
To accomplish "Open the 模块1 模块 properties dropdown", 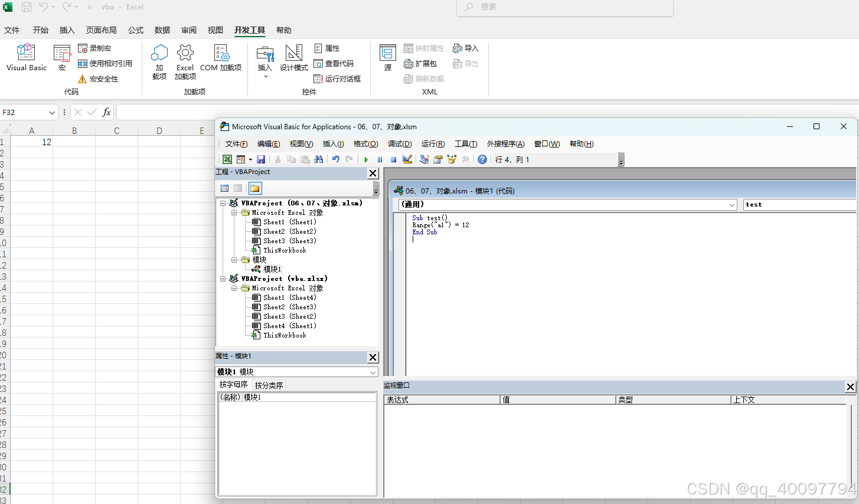I will (x=373, y=372).
